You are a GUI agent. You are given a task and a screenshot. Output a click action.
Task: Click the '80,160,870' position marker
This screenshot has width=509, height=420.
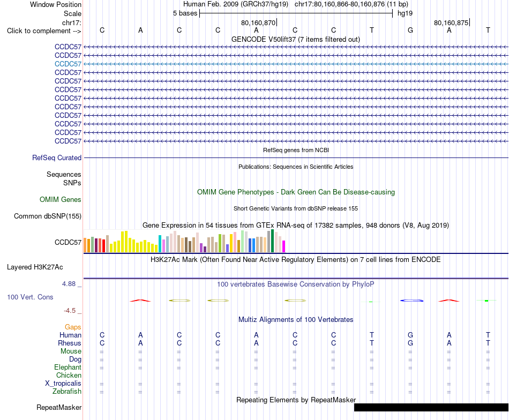coord(258,22)
